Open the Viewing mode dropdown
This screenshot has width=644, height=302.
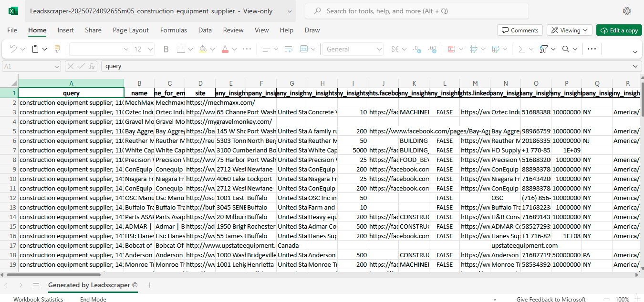(x=570, y=30)
